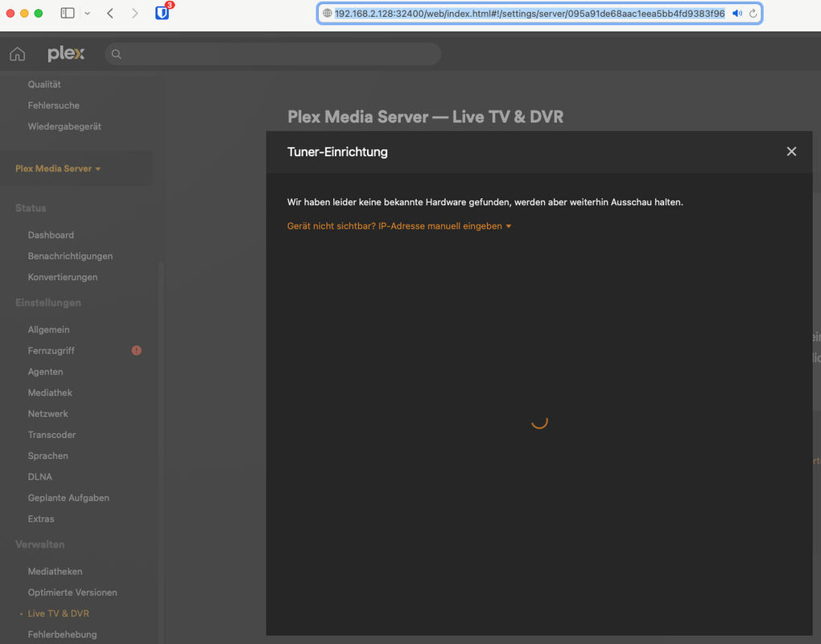821x644 pixels.
Task: Open Transcoder settings
Action: [x=52, y=435]
